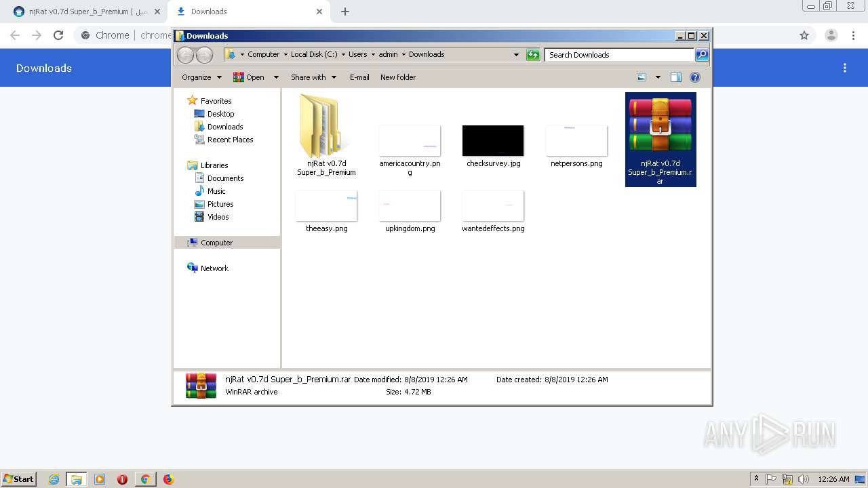This screenshot has height=488, width=868.
Task: Select the checksurvey.jpg thumbnail
Action: click(493, 141)
